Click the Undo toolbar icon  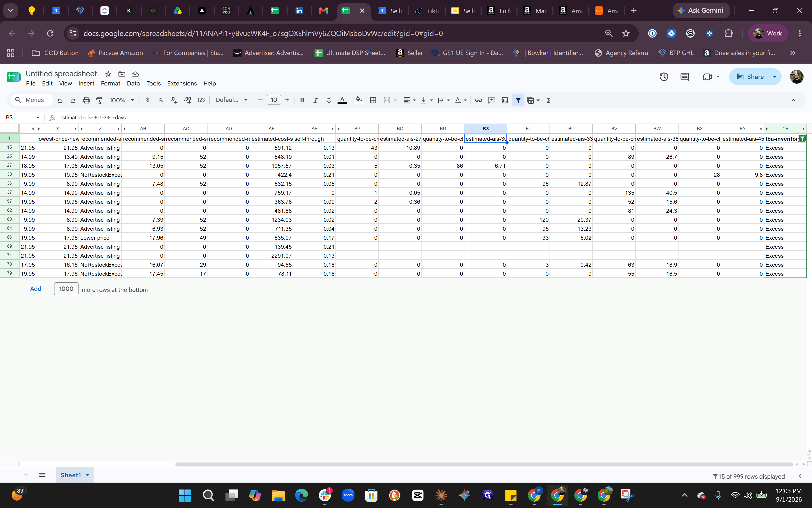point(60,100)
